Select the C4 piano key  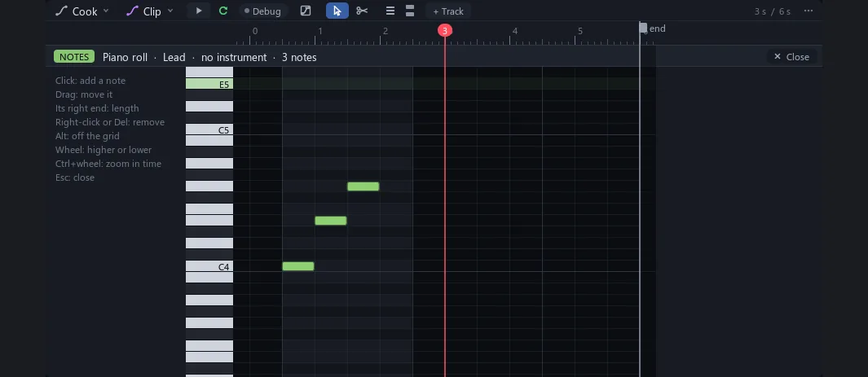point(209,266)
